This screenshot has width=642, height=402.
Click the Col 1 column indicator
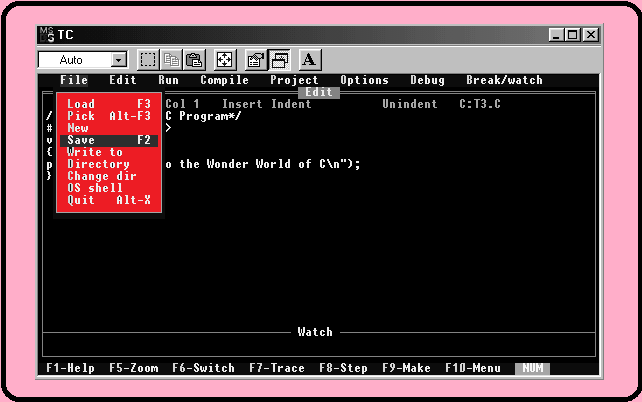(182, 104)
